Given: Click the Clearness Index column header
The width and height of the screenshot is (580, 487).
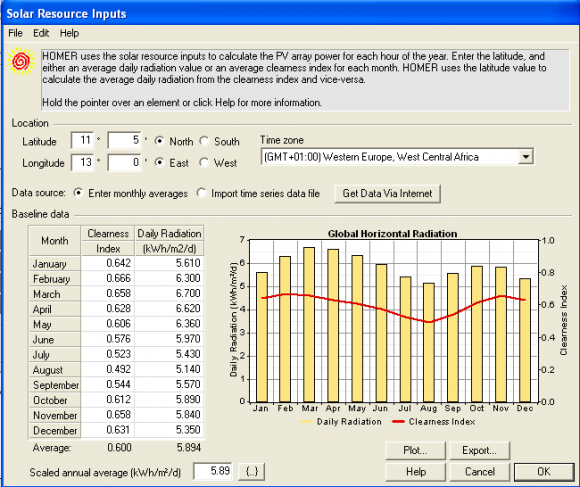Looking at the screenshot, I should [x=108, y=241].
